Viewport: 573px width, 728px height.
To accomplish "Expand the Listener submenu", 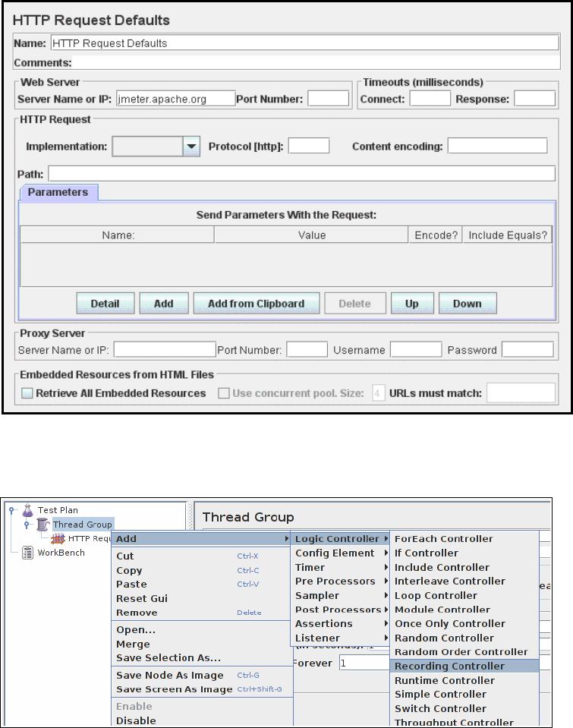I will coord(342,638).
